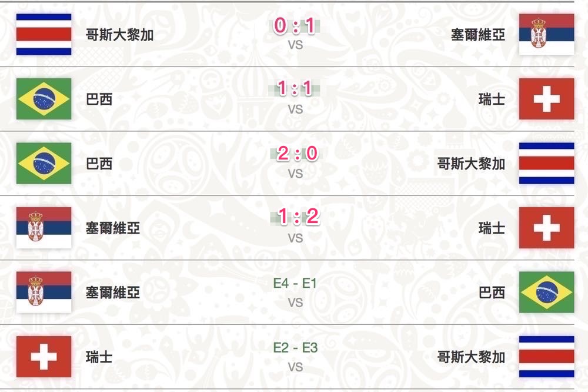This screenshot has height=392, width=588.
Task: Click Serbia flag in the 1:2 match
Action: point(44,227)
